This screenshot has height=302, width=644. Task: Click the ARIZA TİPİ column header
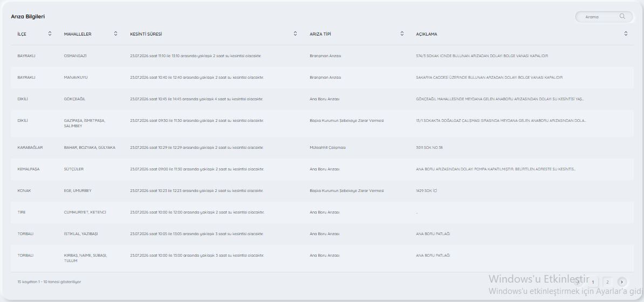coord(320,34)
